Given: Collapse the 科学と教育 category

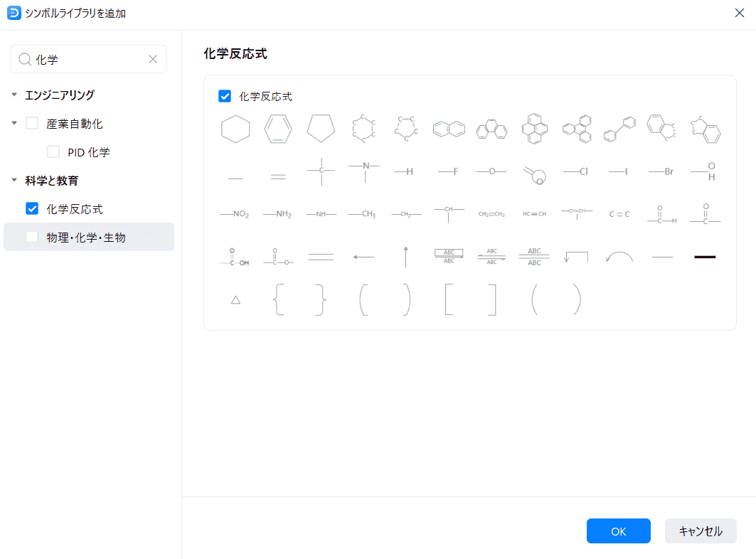Looking at the screenshot, I should click(x=14, y=180).
